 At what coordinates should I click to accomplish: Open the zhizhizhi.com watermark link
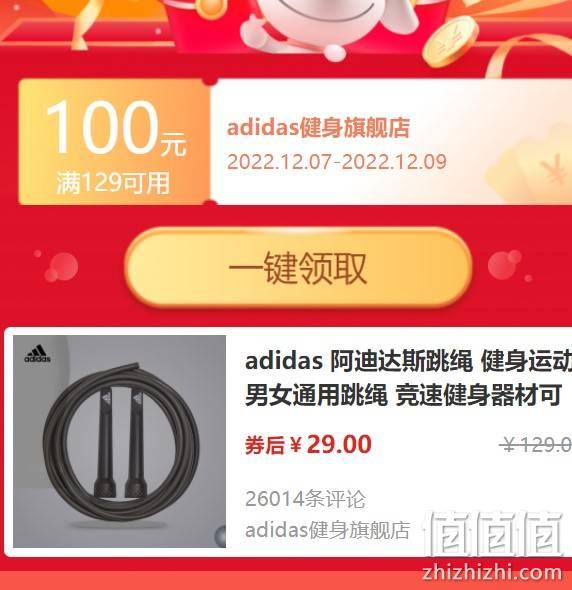pyautogui.click(x=492, y=573)
